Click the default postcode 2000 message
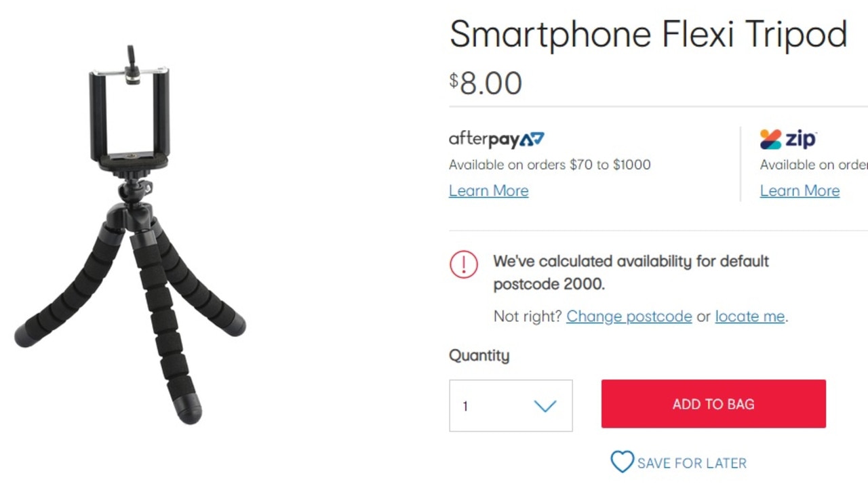Image resolution: width=868 pixels, height=488 pixels. tap(631, 272)
